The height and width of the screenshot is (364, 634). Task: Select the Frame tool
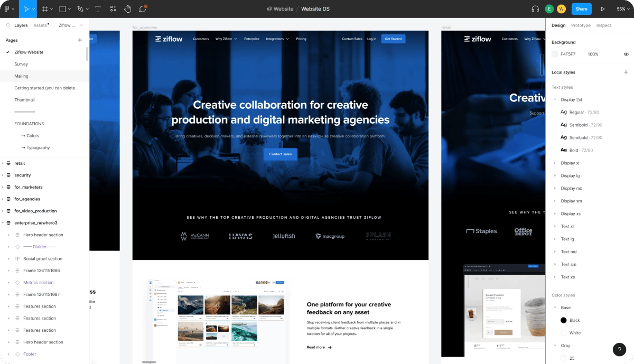45,9
